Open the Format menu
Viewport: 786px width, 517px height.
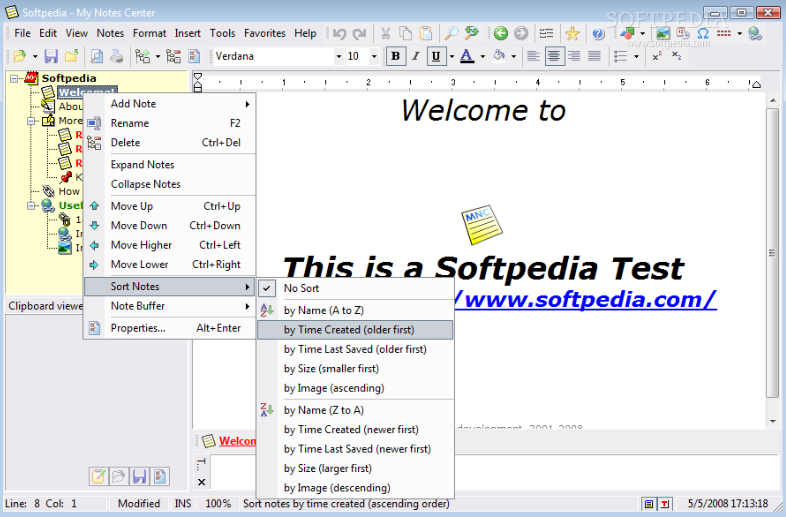point(149,34)
